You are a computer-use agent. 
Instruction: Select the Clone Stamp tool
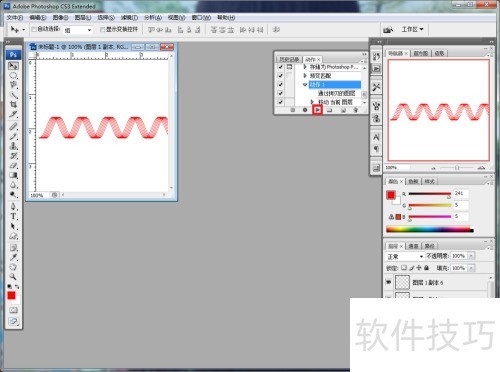click(x=13, y=146)
